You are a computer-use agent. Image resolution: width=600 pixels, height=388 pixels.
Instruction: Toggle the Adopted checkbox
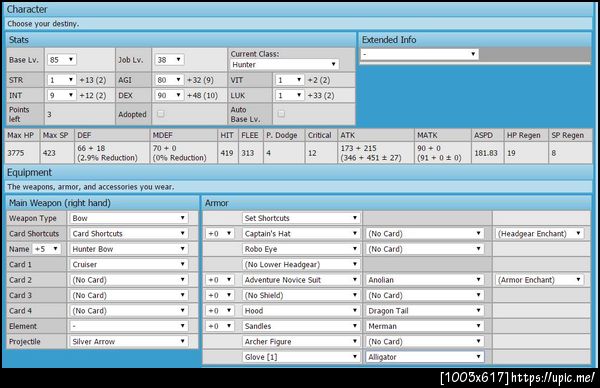click(161, 114)
